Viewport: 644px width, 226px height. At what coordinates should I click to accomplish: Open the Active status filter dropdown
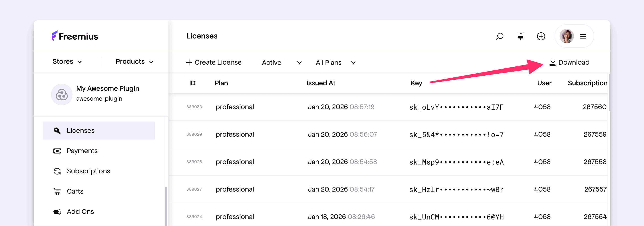(282, 62)
